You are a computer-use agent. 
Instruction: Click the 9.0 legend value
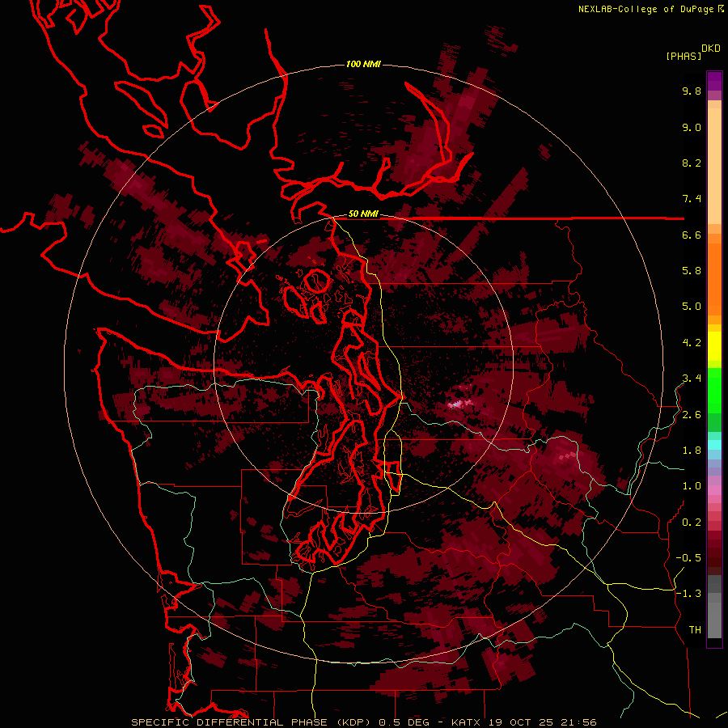[x=692, y=127]
